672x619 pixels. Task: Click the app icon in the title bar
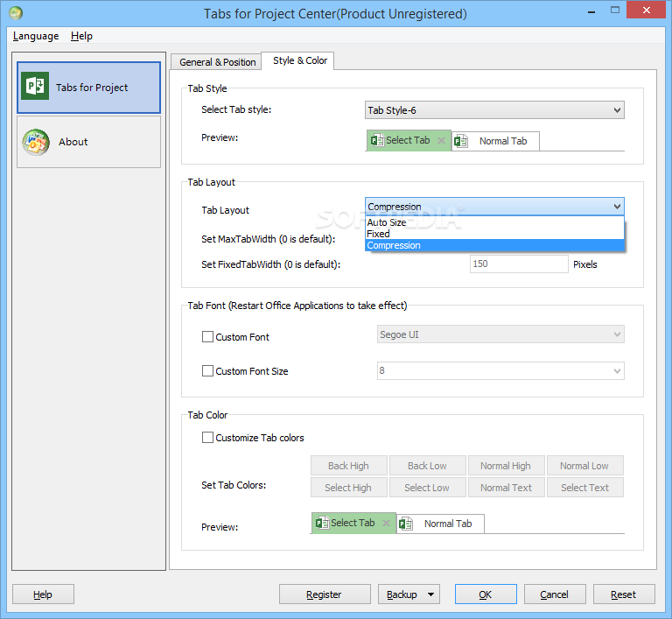16,13
